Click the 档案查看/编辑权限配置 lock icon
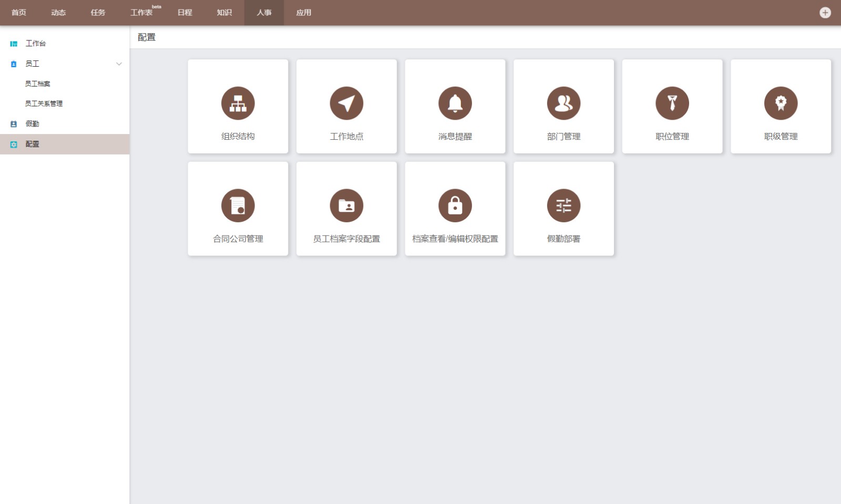 (x=455, y=205)
